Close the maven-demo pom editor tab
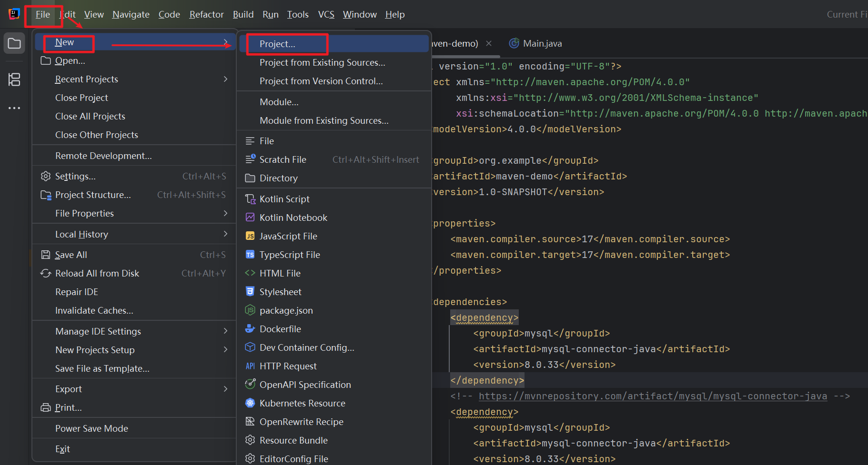 point(489,43)
